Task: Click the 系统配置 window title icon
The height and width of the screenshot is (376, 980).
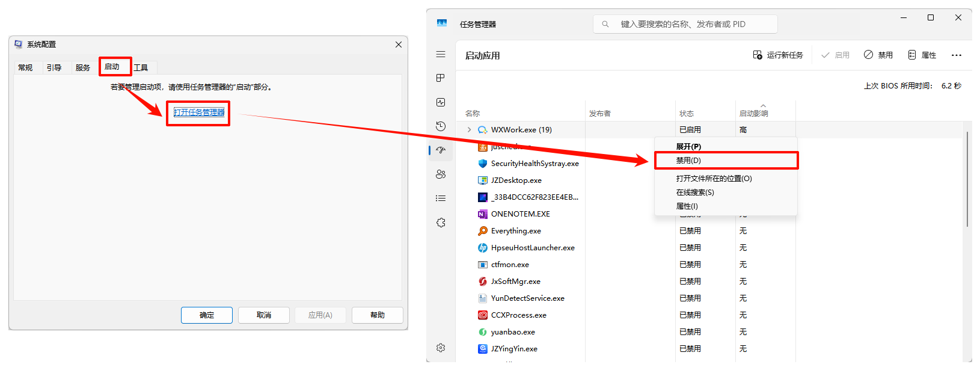Action: coord(18,45)
